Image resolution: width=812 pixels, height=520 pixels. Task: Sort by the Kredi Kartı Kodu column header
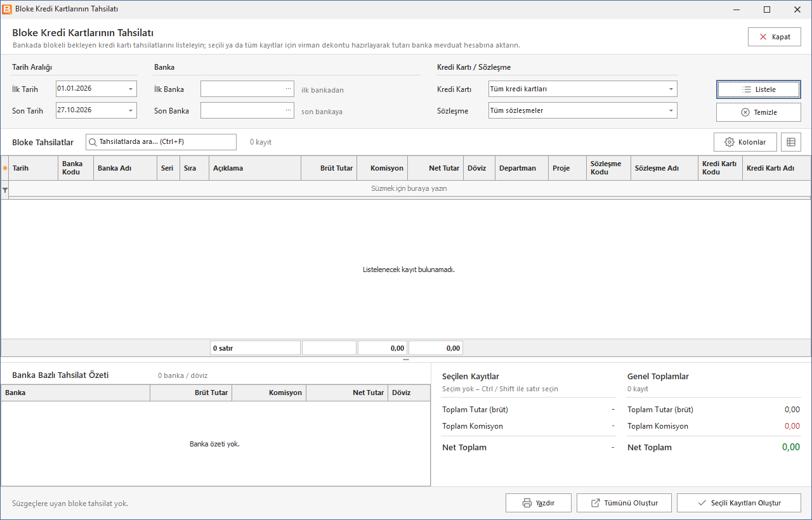click(x=721, y=168)
